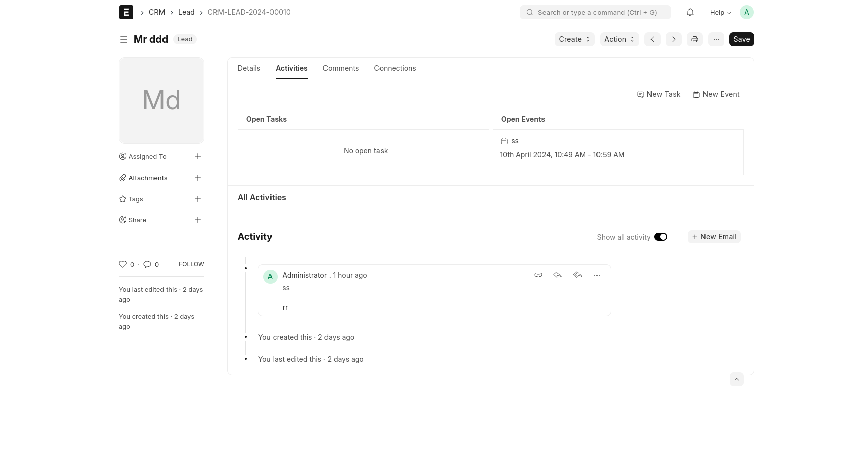Add assignee with Assigned To plus
868x458 pixels.
click(198, 157)
